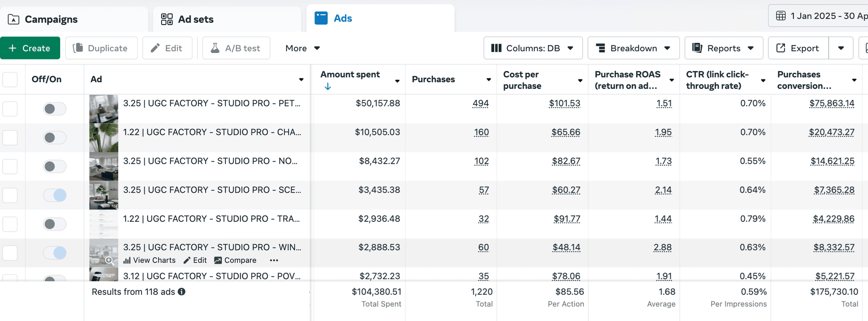The height and width of the screenshot is (321, 868).
Task: Click View Charts on the WIN ad
Action: pyautogui.click(x=149, y=260)
